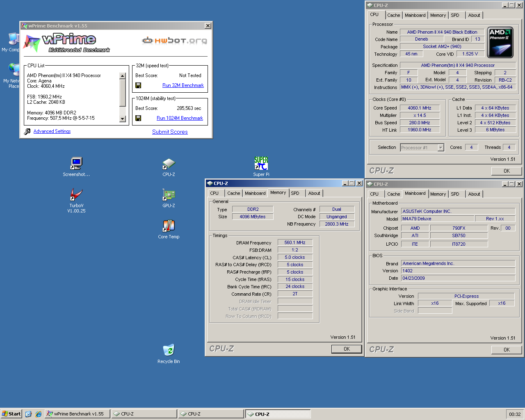Click the BIOS Date value 04/23/2009
The image size is (525, 420).
pyautogui.click(x=458, y=278)
